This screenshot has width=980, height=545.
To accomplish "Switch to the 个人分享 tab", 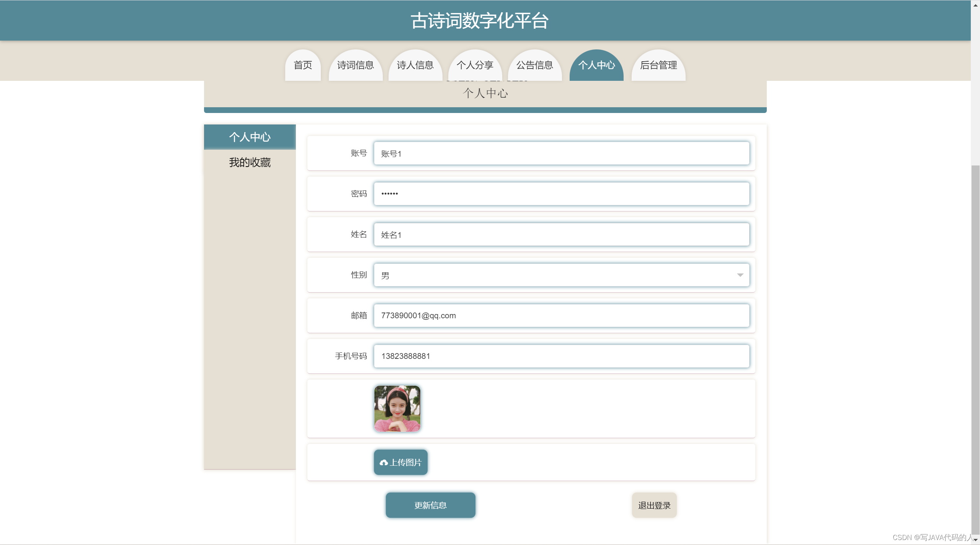I will [475, 65].
